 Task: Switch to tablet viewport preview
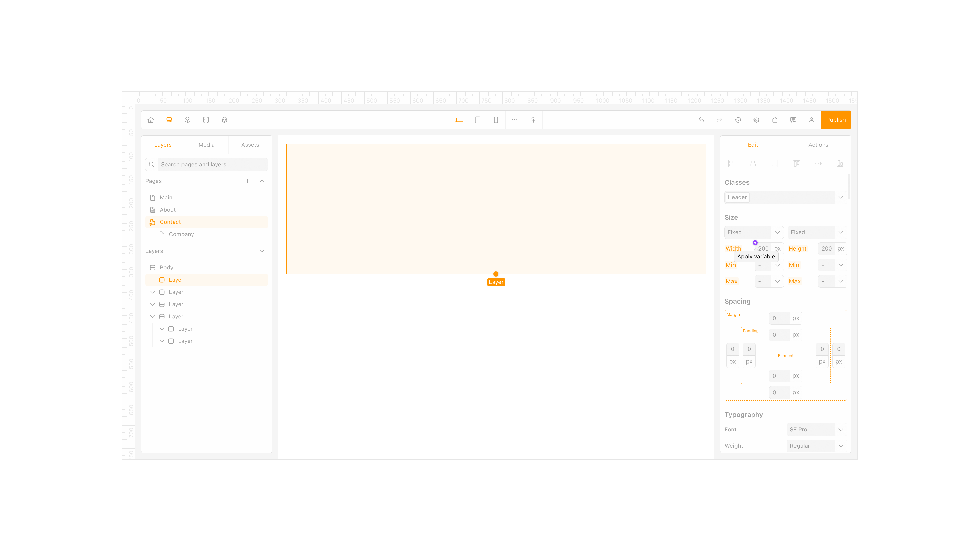[x=477, y=120]
